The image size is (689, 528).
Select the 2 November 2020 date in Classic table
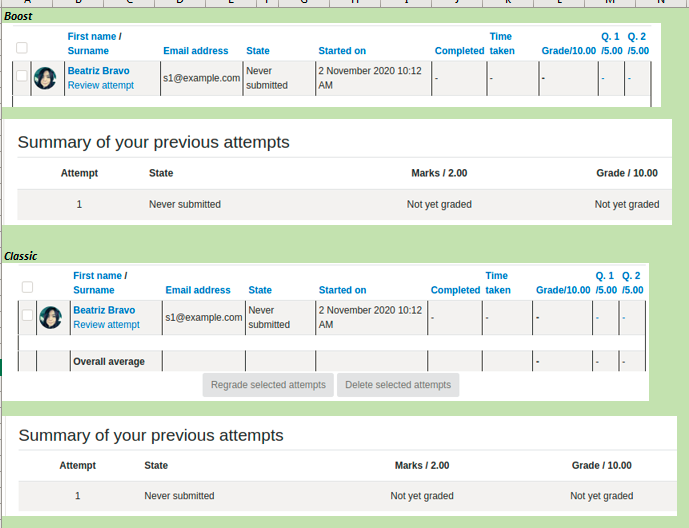[370, 318]
